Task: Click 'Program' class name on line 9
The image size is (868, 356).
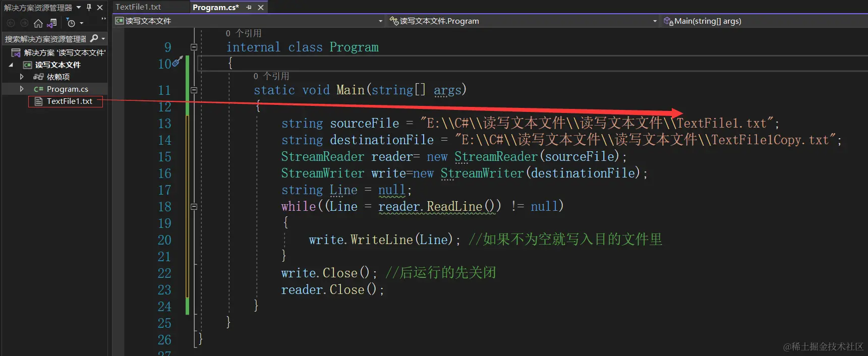Action: pyautogui.click(x=354, y=47)
